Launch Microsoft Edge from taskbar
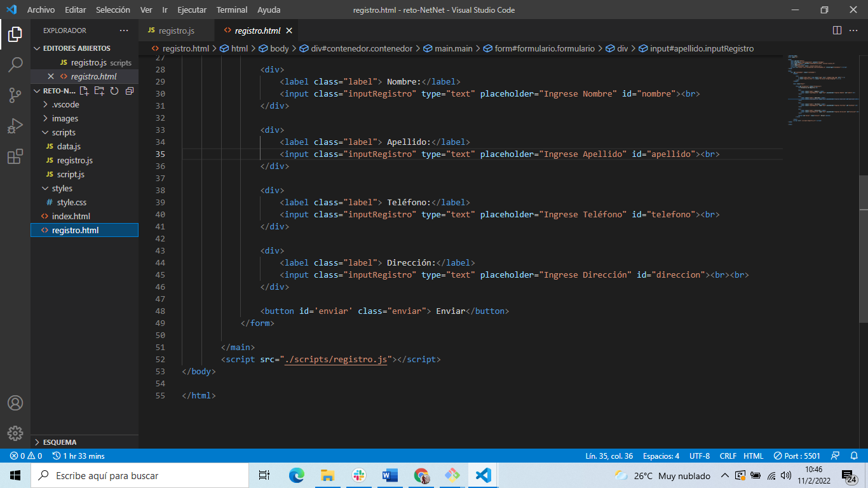Image resolution: width=868 pixels, height=488 pixels. pyautogui.click(x=296, y=475)
